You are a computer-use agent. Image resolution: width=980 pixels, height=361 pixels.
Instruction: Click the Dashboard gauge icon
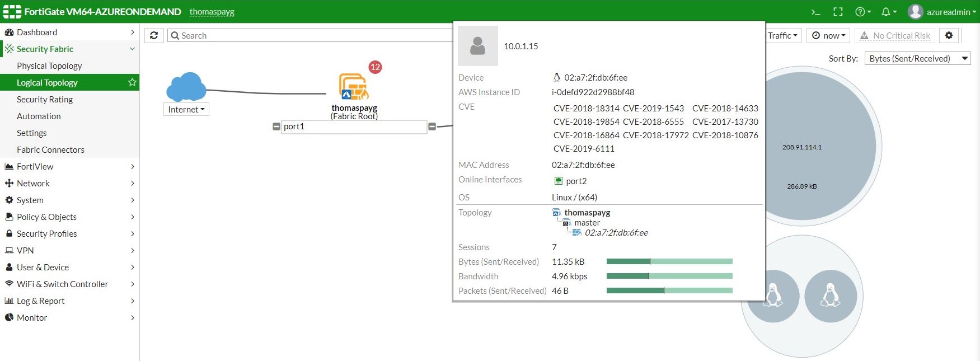coord(9,32)
